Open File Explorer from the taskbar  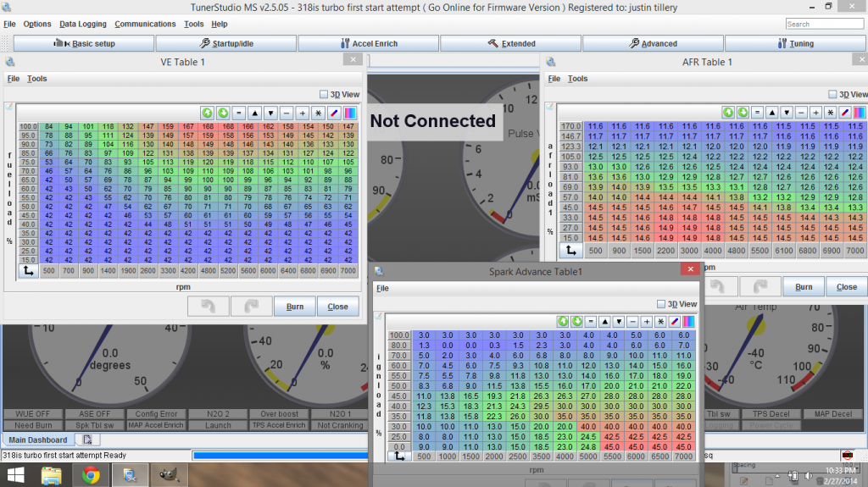tap(52, 475)
